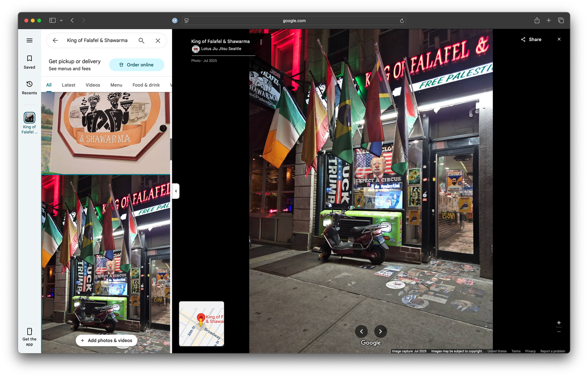The height and width of the screenshot is (377, 588).
Task: Click the magnifier search icon
Action: pyautogui.click(x=141, y=41)
